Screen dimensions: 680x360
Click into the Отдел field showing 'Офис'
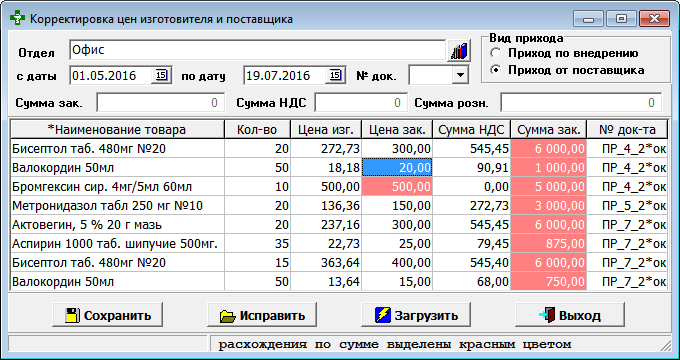(257, 50)
